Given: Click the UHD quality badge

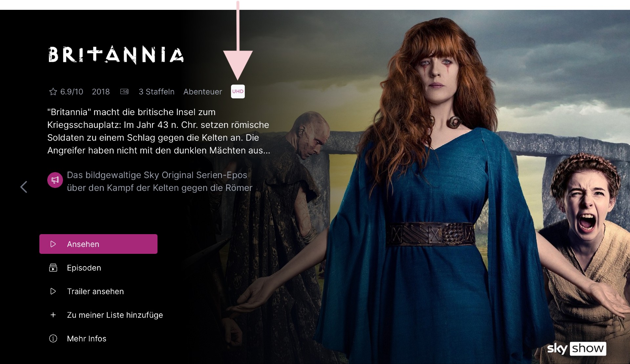Looking at the screenshot, I should click(x=238, y=91).
